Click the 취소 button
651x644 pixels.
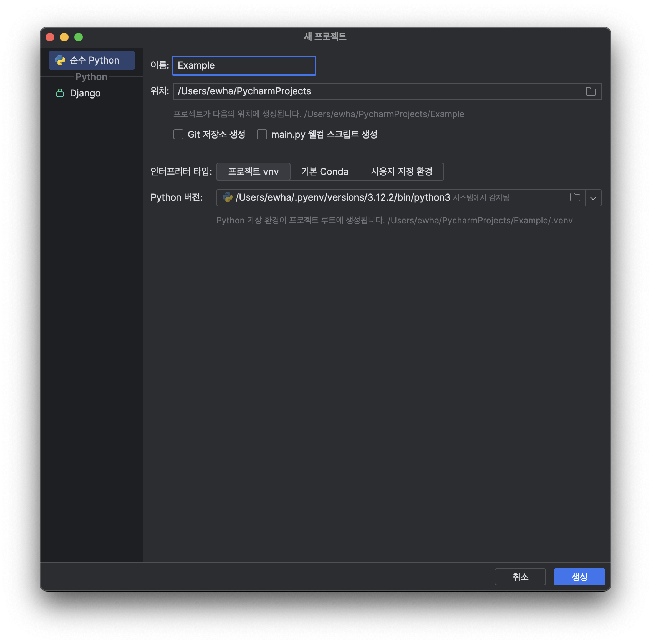pos(520,577)
